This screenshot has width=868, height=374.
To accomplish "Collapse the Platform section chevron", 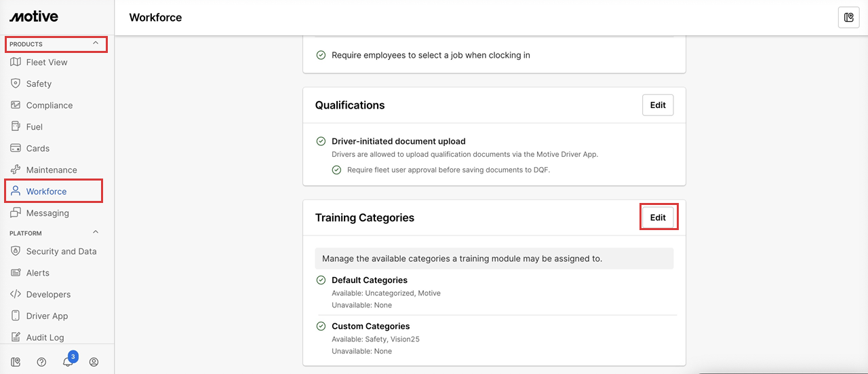I will pos(96,232).
